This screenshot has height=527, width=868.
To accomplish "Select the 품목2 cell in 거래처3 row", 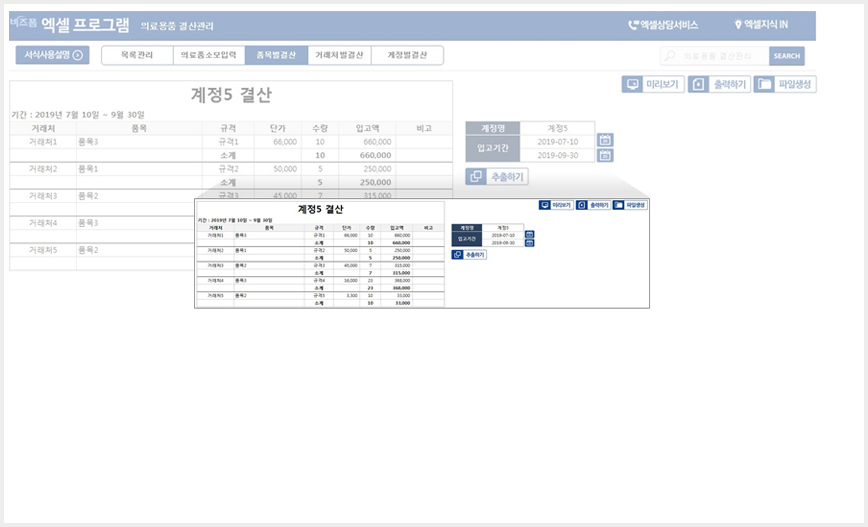I will click(x=136, y=196).
